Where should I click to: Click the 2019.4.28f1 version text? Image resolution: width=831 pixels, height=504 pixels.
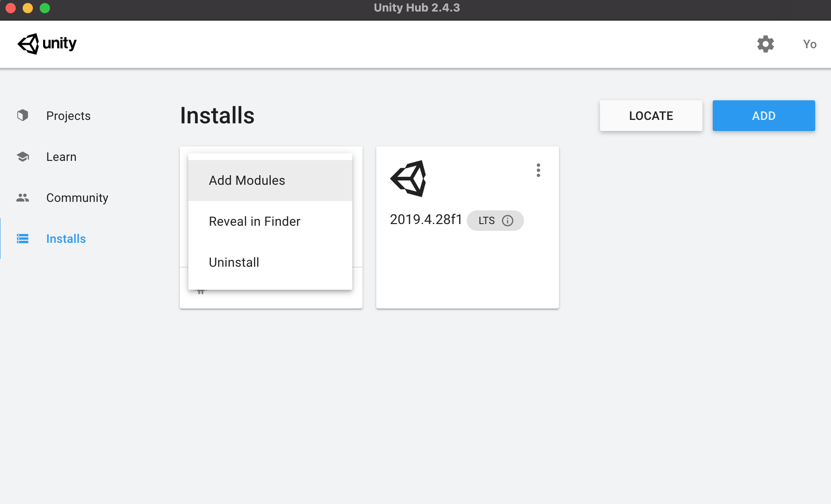tap(426, 219)
